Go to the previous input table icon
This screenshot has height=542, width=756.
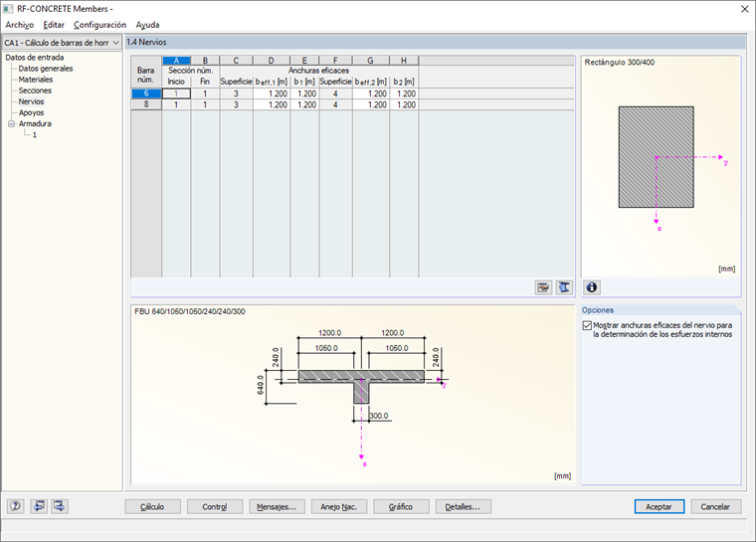[39, 506]
